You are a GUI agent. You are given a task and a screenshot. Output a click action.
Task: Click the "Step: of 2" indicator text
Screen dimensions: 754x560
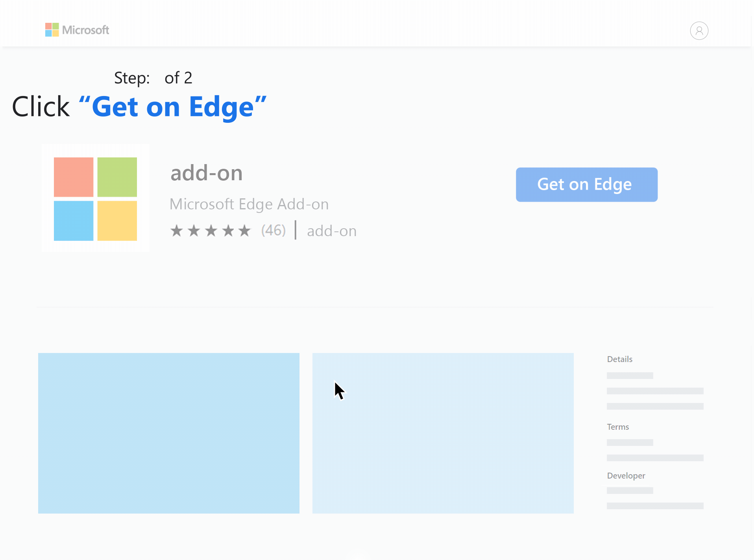(x=153, y=78)
